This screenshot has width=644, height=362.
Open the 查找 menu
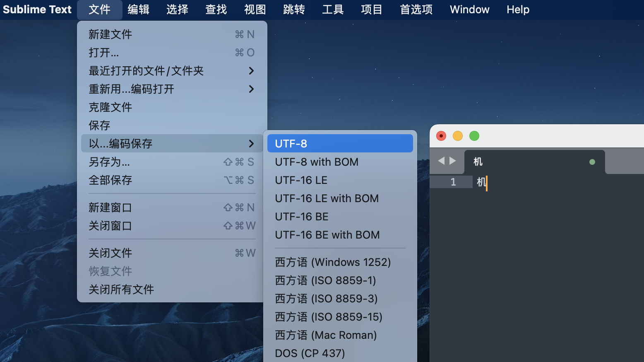pos(216,10)
